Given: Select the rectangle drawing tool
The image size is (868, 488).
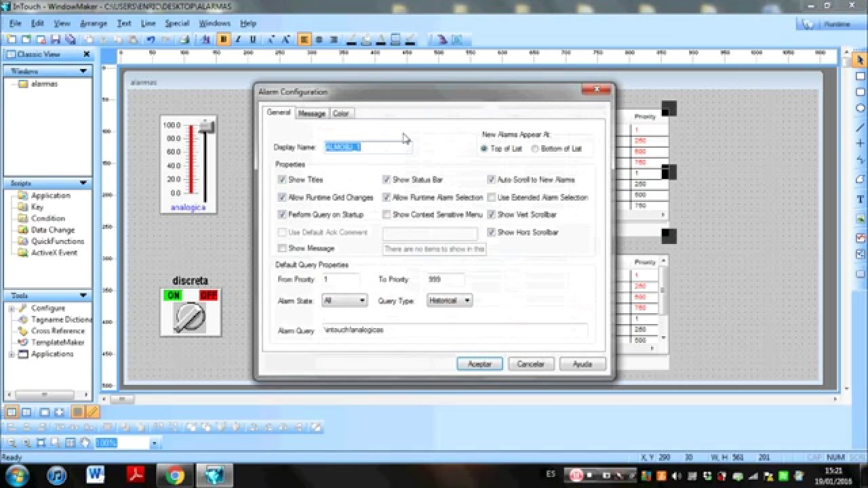Looking at the screenshot, I should (x=861, y=77).
